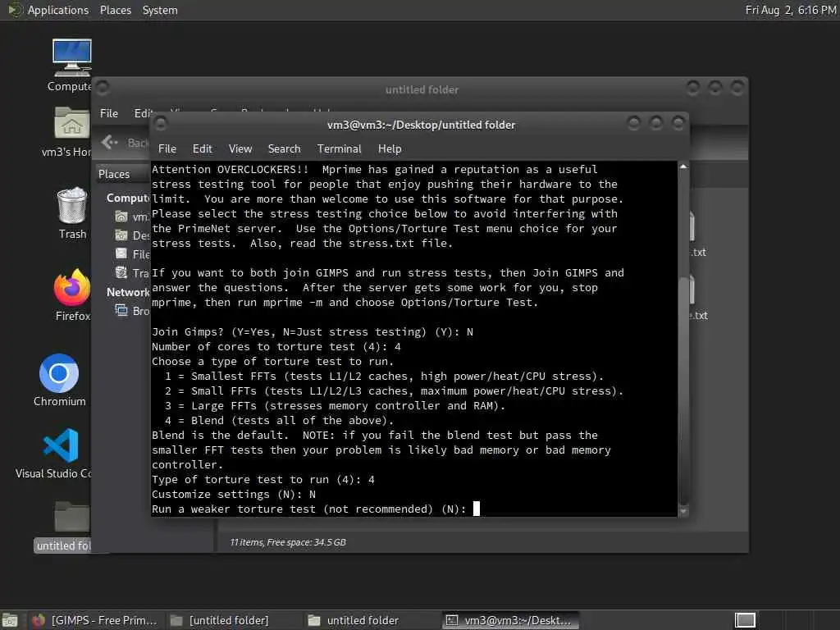Viewport: 840px width, 630px height.
Task: Focus the terminal prompt at weaker torture test
Action: (477, 509)
